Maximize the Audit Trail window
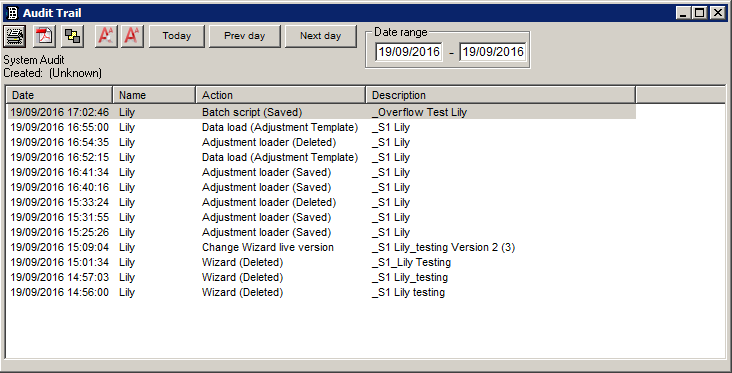 699,13
